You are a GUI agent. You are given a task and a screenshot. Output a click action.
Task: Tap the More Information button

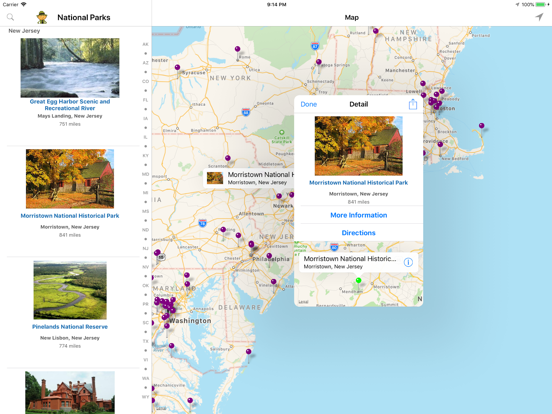358,215
